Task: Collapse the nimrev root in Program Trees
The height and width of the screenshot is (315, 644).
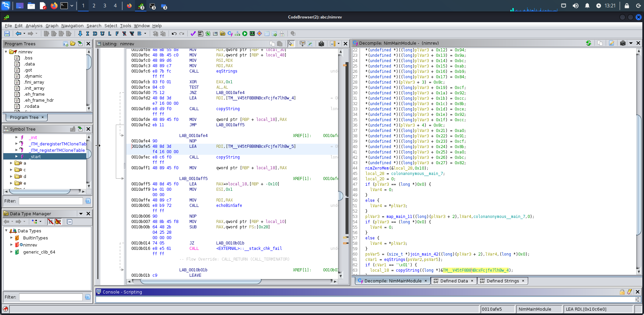Action: pos(6,52)
